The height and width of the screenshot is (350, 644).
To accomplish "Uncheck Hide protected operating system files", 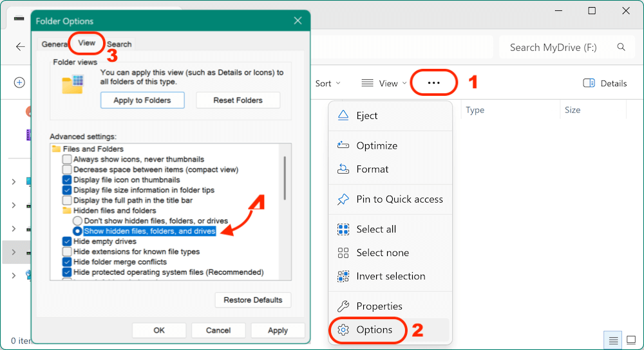I will point(67,272).
